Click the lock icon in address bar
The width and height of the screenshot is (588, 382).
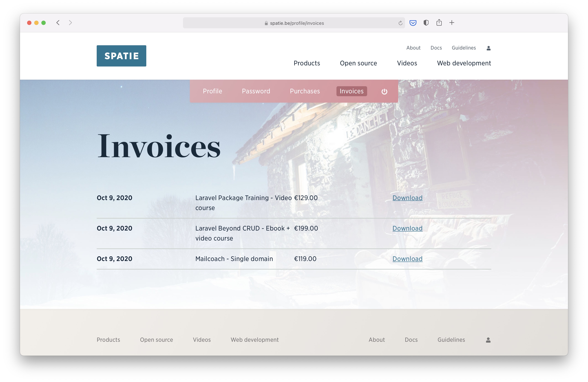tap(266, 23)
